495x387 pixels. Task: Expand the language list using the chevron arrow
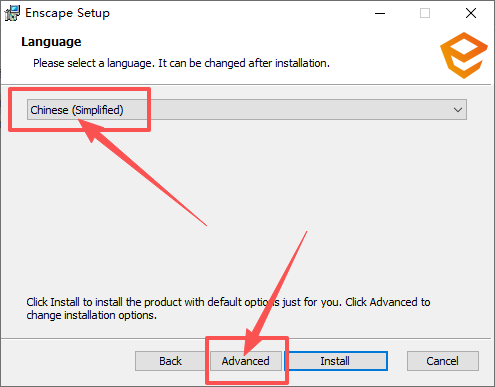(x=458, y=110)
